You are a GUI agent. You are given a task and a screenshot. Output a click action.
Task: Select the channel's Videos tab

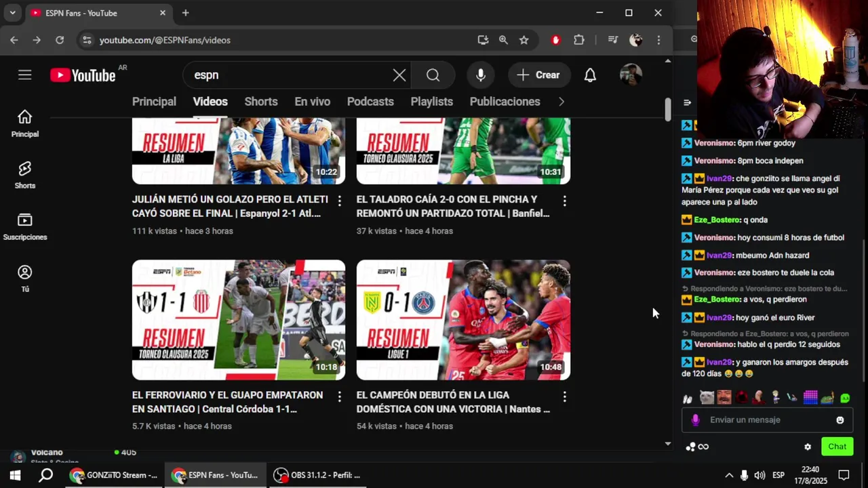[x=210, y=102]
